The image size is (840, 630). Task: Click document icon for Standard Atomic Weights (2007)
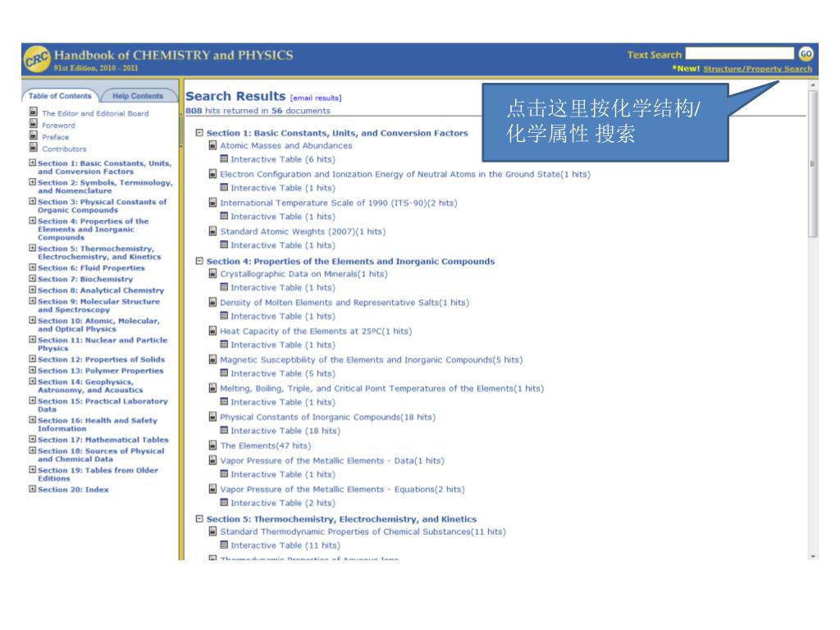click(212, 231)
